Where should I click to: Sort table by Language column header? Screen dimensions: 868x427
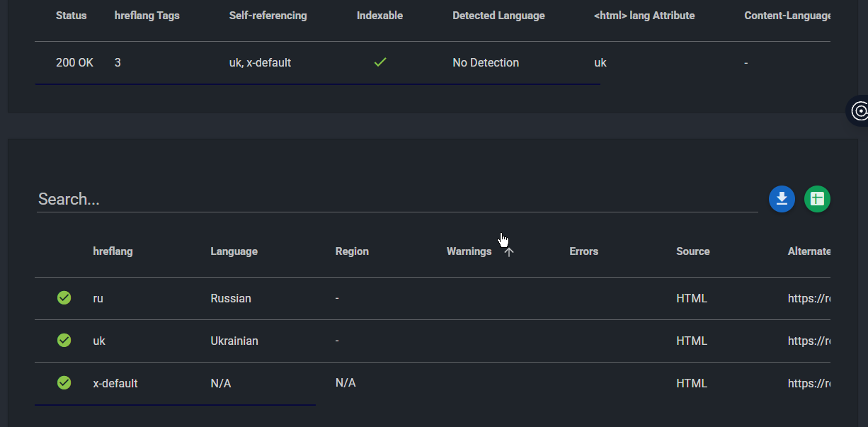point(234,251)
